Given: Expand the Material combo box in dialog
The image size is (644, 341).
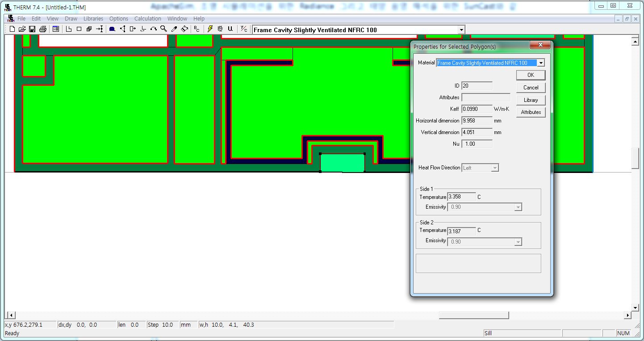Looking at the screenshot, I should (541, 63).
